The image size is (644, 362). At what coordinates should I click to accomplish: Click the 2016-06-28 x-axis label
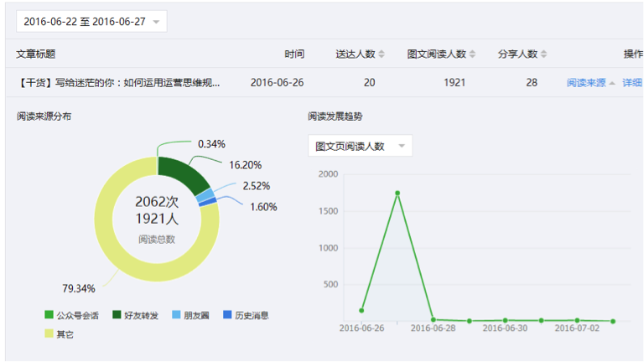point(434,328)
